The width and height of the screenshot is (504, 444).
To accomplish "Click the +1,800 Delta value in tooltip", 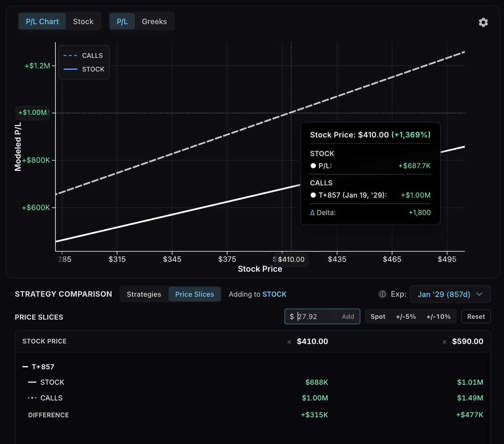I will (x=420, y=213).
